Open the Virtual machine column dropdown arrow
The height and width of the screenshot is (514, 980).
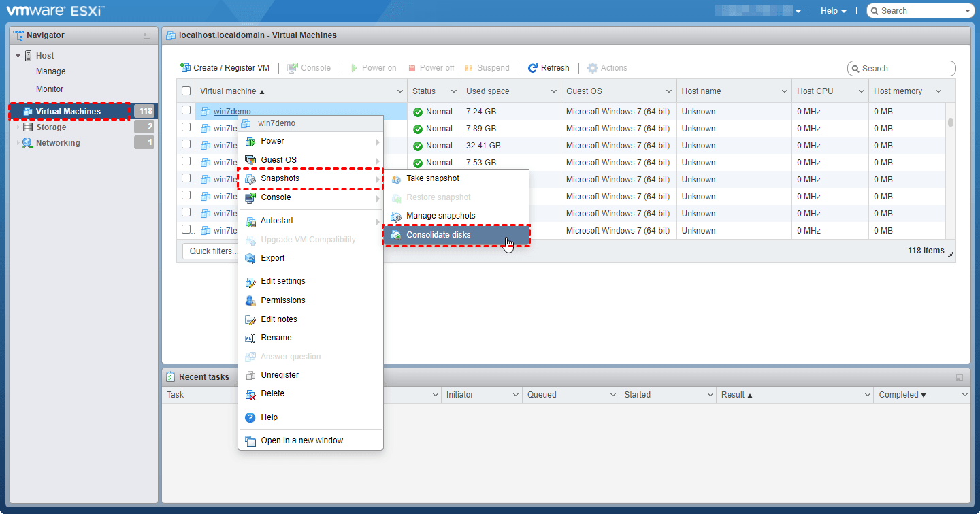click(400, 91)
